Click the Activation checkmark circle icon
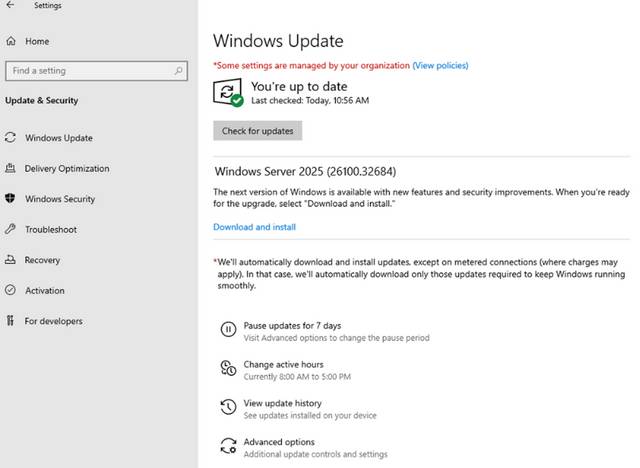This screenshot has height=468, width=640. pyautogui.click(x=10, y=290)
